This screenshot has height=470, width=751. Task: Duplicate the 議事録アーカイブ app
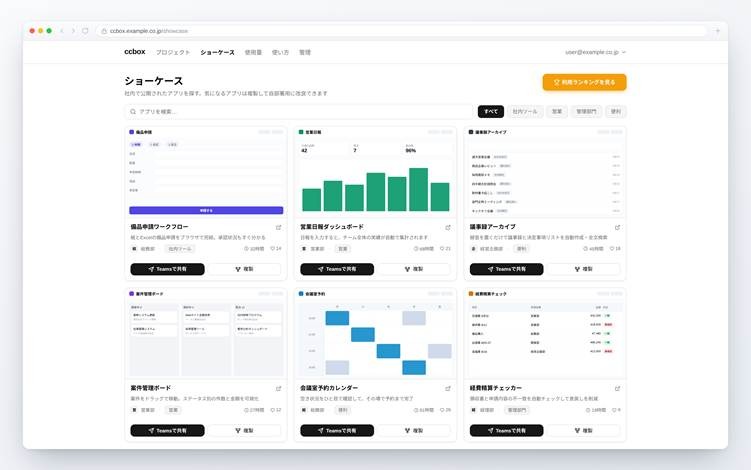[x=583, y=269]
